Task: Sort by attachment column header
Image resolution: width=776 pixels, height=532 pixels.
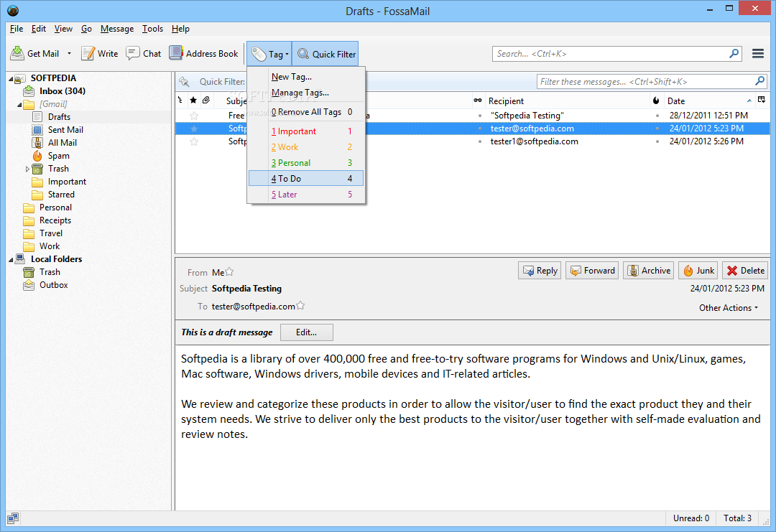Action: pyautogui.click(x=206, y=101)
